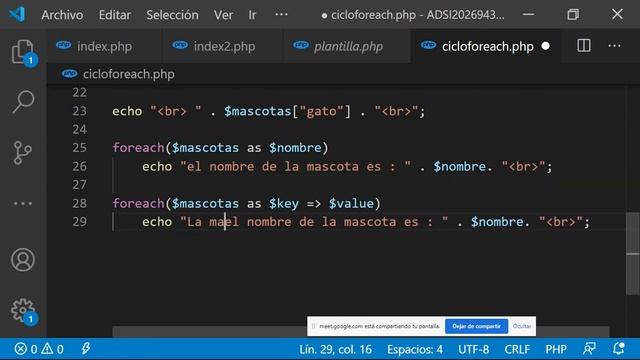Open the Editar menu
640x360 pixels.
point(115,15)
